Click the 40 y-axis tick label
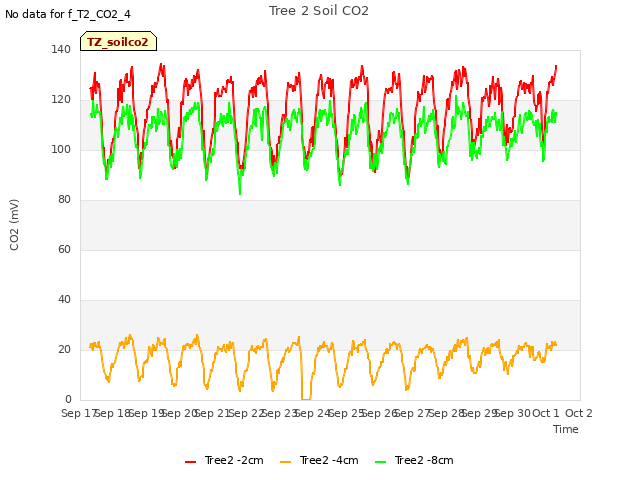 (x=64, y=300)
